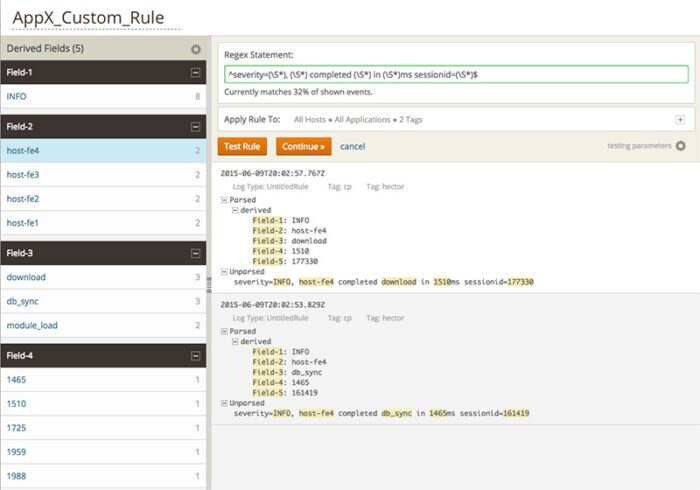Click the Test Rule button
This screenshot has height=490, width=700.
pos(242,146)
